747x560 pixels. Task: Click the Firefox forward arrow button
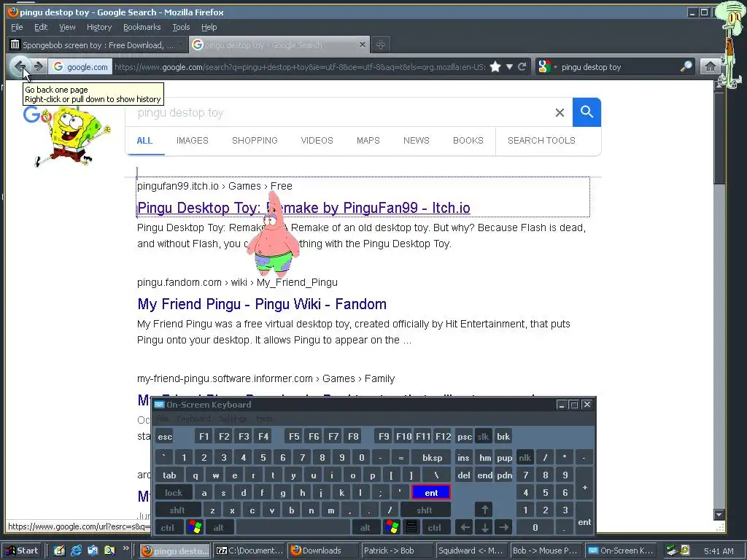coord(39,66)
